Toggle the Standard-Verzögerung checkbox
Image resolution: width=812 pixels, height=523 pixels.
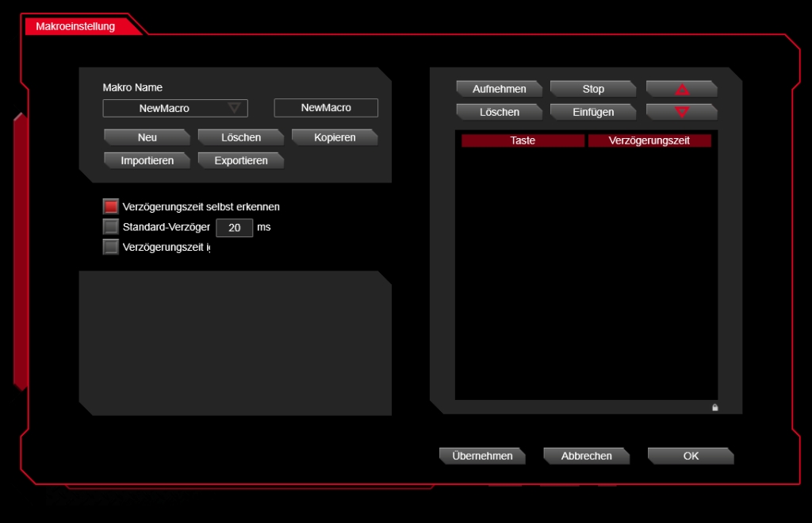coord(110,227)
